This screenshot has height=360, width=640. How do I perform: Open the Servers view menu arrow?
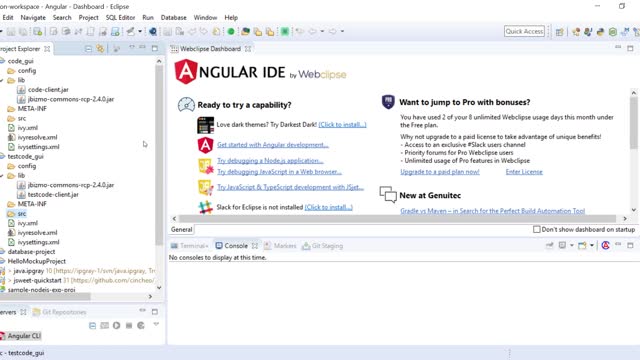156,324
